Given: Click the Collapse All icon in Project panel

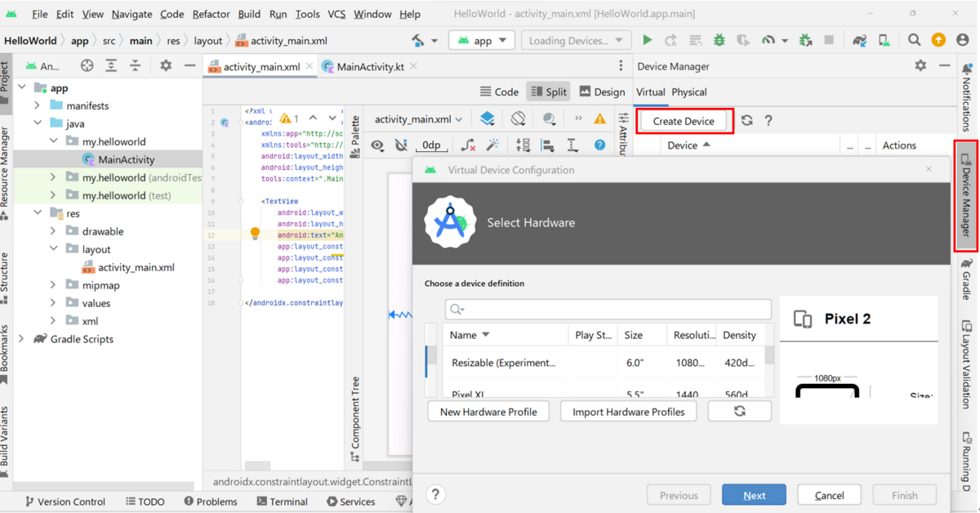Looking at the screenshot, I should pos(135,66).
